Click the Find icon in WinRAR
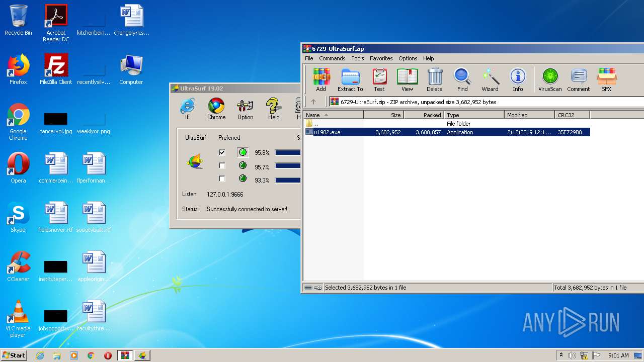 coord(462,80)
